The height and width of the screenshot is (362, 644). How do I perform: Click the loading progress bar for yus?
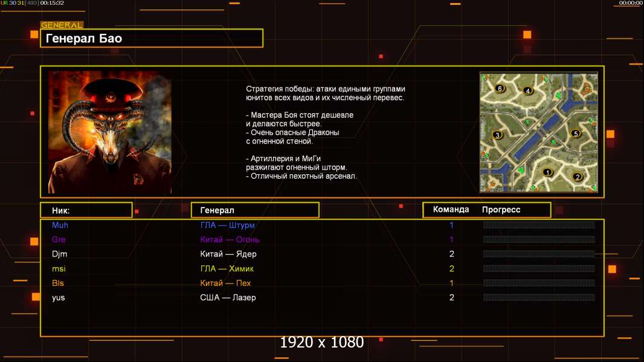pyautogui.click(x=538, y=297)
